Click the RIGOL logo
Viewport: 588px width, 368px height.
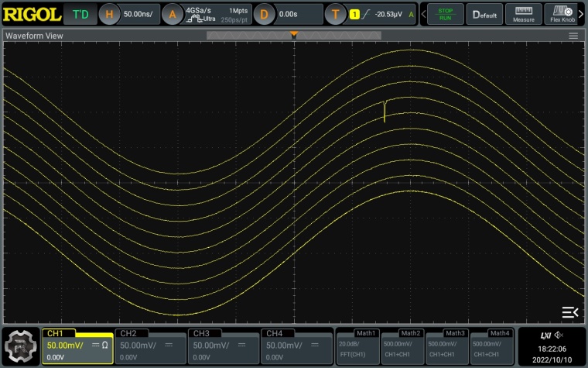[x=31, y=14]
